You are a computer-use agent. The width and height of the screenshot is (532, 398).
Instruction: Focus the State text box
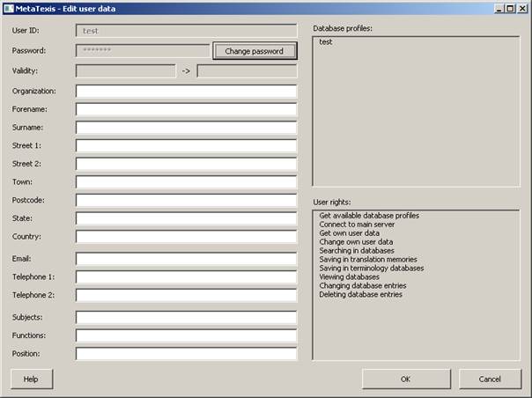point(186,218)
